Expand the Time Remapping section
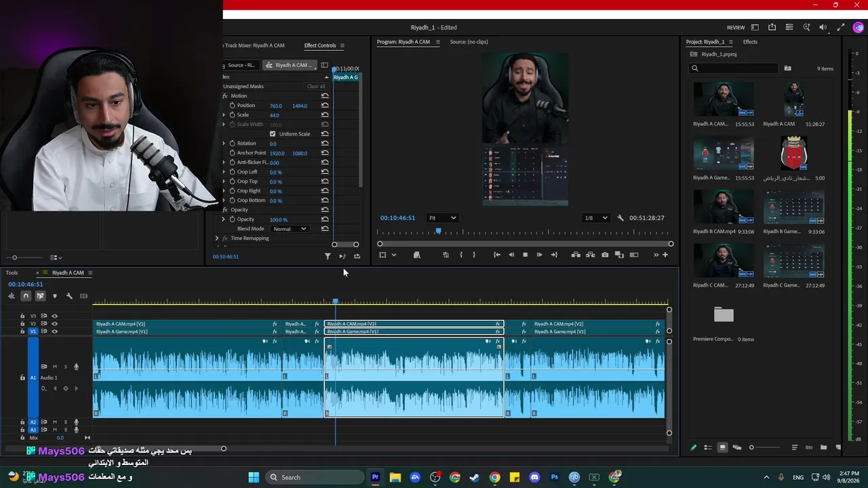The height and width of the screenshot is (488, 868). tap(217, 239)
